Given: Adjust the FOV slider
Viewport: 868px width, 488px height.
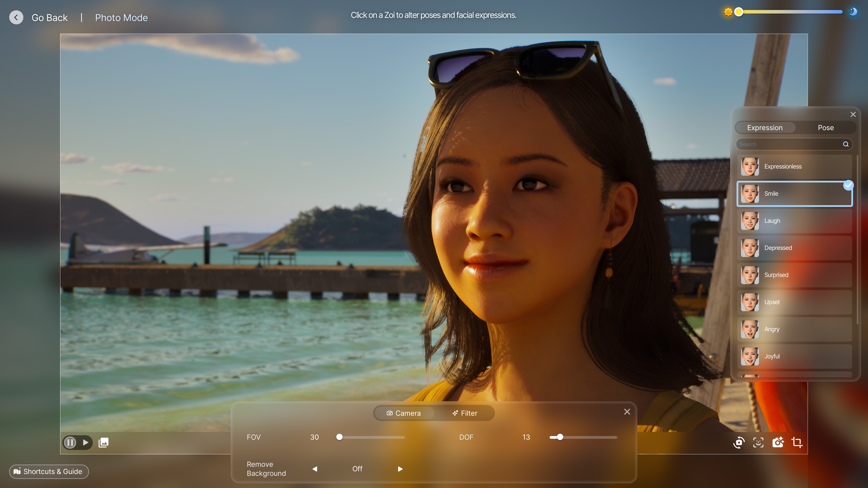Looking at the screenshot, I should click(371, 437).
